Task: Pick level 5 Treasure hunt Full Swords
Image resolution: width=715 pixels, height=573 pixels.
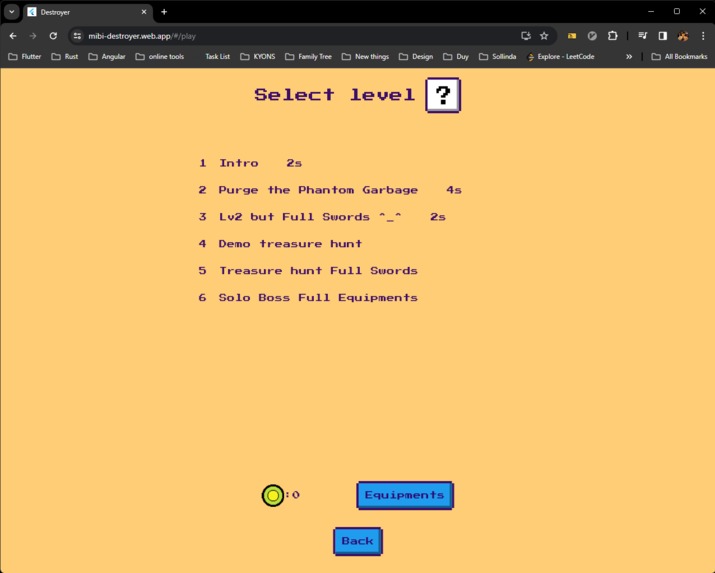Action: pyautogui.click(x=308, y=271)
